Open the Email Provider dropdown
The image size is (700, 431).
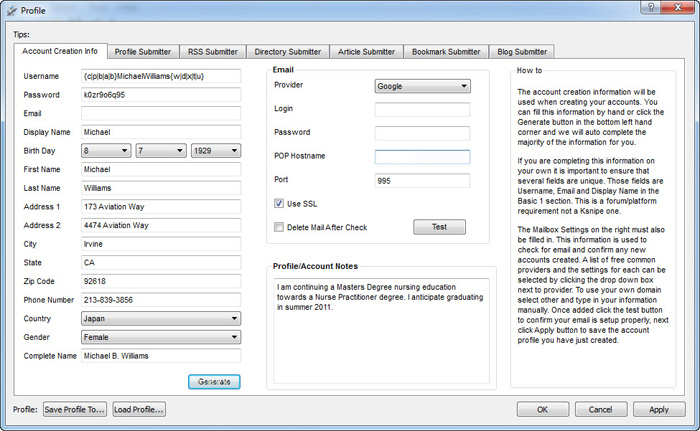tap(422, 86)
